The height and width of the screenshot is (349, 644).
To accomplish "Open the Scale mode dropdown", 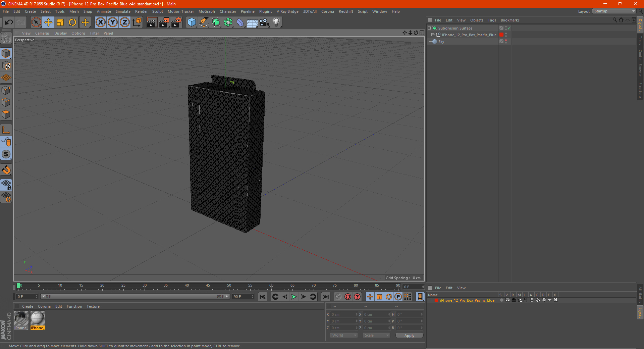I will [376, 335].
